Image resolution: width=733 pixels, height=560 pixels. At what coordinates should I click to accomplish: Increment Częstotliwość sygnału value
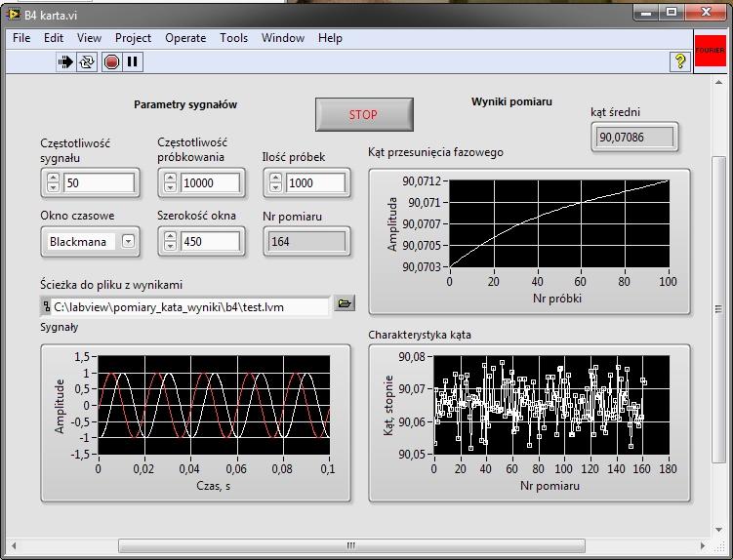(x=54, y=179)
